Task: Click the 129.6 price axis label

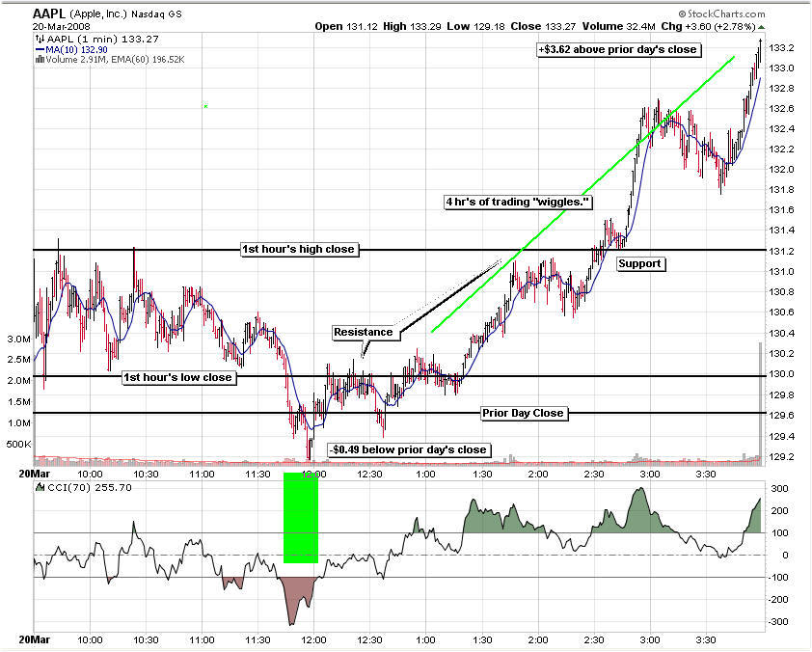Action: (x=781, y=415)
